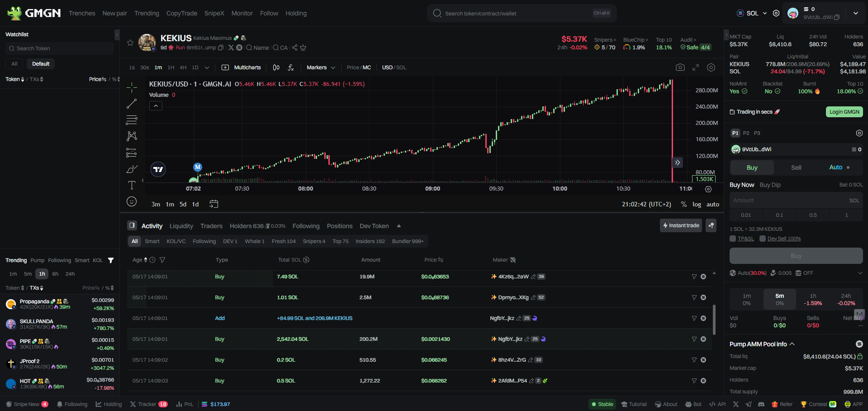Switch to the Traders tab
868x411 pixels.
pos(211,226)
